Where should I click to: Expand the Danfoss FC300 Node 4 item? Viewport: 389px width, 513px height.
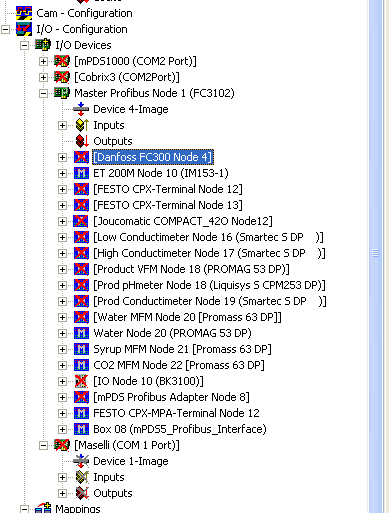62,157
